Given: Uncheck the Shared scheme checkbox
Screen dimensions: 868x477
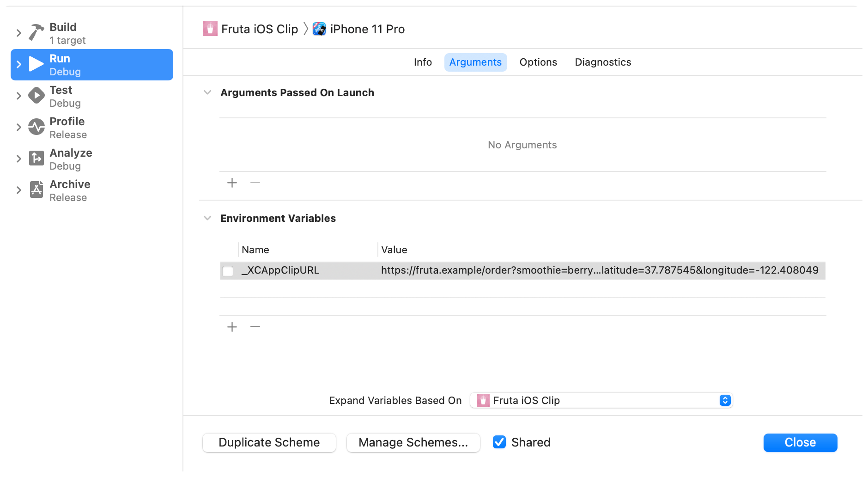Looking at the screenshot, I should coord(499,442).
